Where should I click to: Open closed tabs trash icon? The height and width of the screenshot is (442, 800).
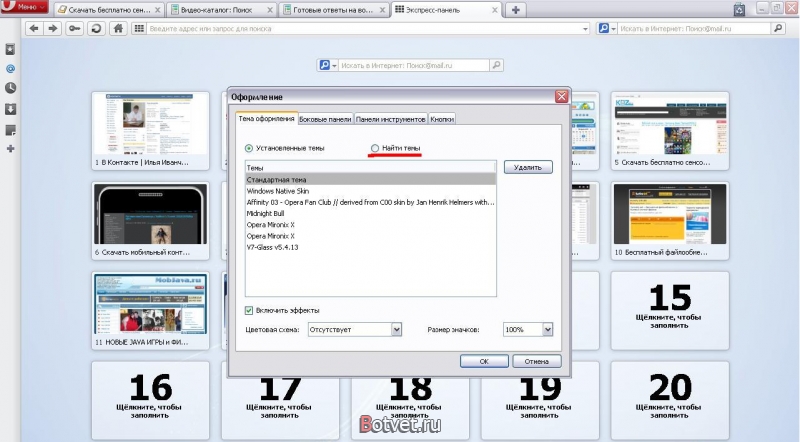pos(739,9)
